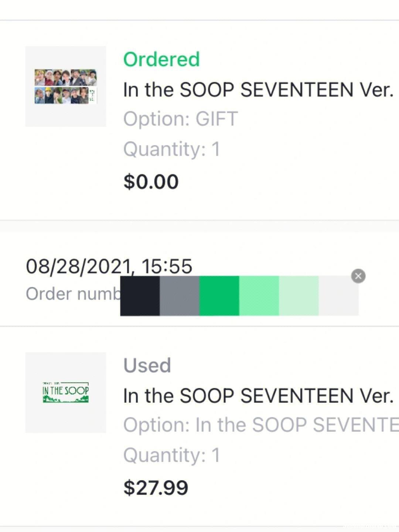
Task: Select the black color swatch
Action: [x=140, y=296]
